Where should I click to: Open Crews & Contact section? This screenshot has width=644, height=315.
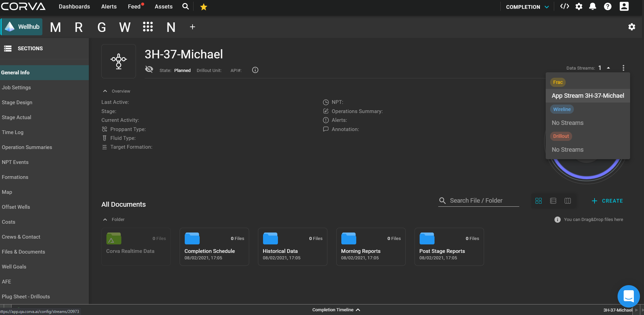click(x=44, y=237)
